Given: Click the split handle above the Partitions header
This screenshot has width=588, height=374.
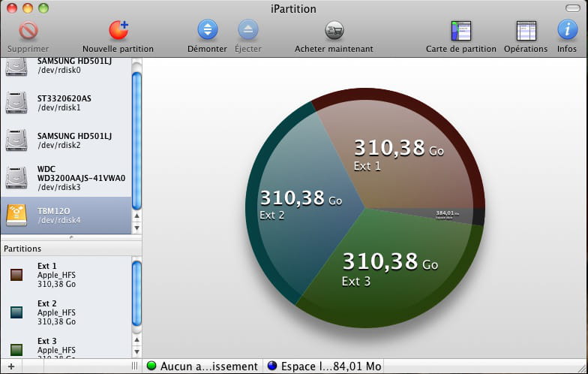Looking at the screenshot, I should pos(71,237).
